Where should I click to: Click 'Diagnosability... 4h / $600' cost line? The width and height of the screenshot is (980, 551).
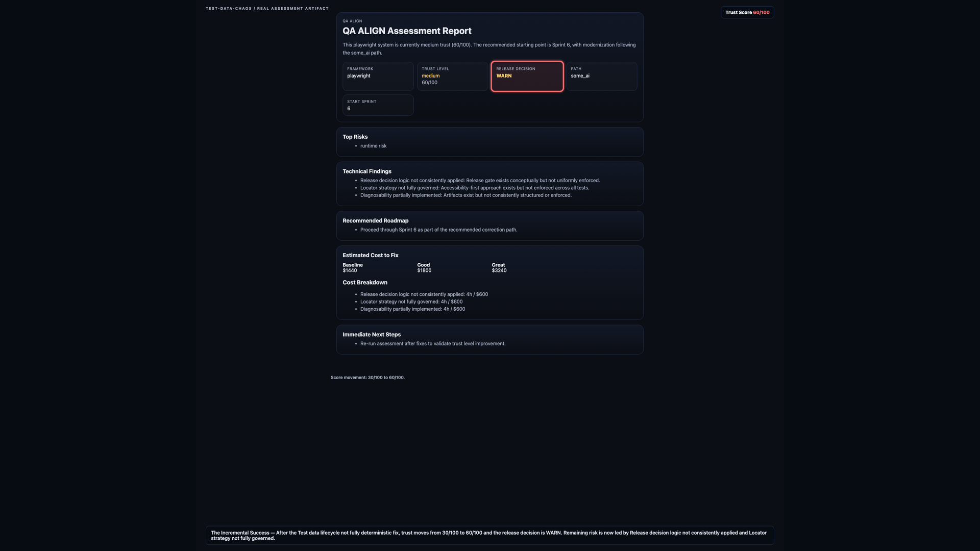click(x=412, y=309)
